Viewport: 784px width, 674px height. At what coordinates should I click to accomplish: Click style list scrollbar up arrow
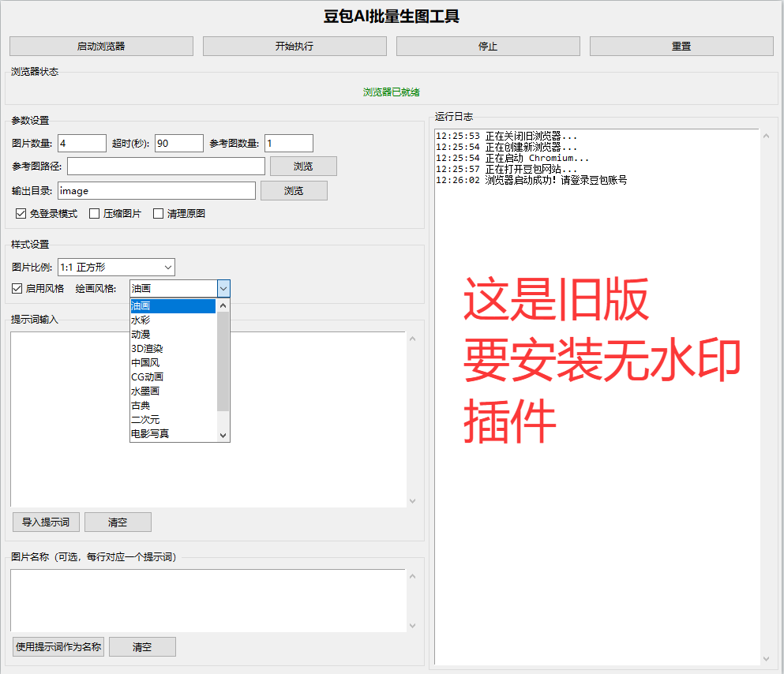[x=223, y=305]
